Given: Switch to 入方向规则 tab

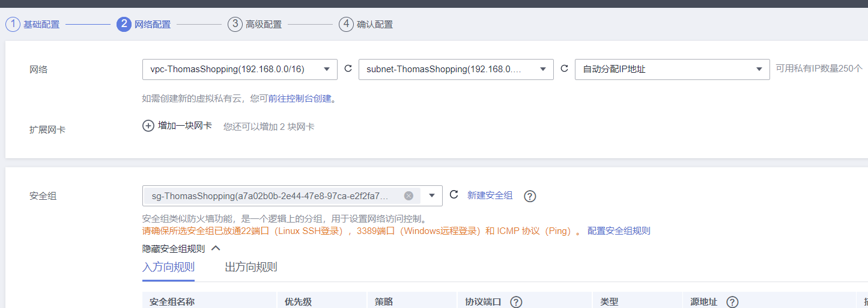Looking at the screenshot, I should (x=168, y=267).
